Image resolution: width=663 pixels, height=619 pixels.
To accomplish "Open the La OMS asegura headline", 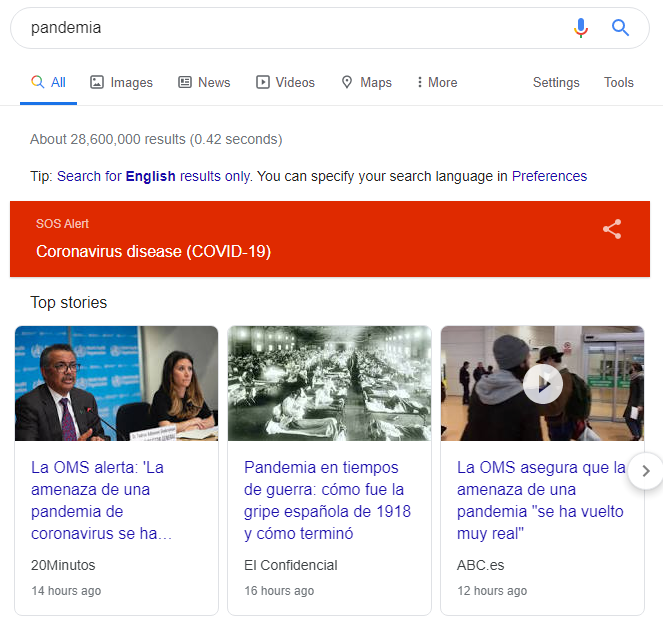I will coord(541,501).
